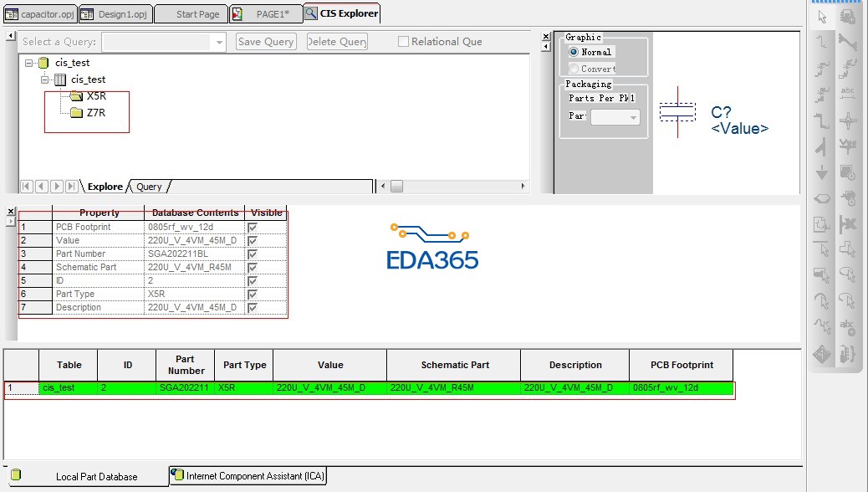Open the Internet Component Assistant (ICA) tab
Image resolution: width=868 pixels, height=492 pixels.
tap(248, 476)
